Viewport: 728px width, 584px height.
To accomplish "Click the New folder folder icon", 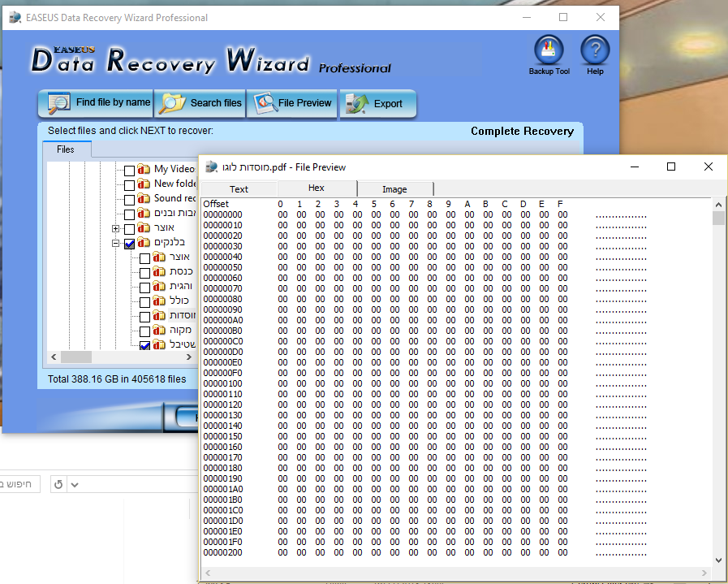I will 144,184.
